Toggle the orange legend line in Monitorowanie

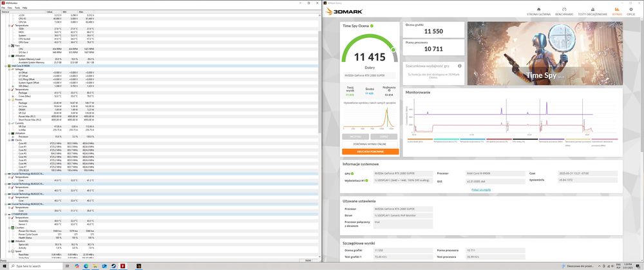(419, 139)
